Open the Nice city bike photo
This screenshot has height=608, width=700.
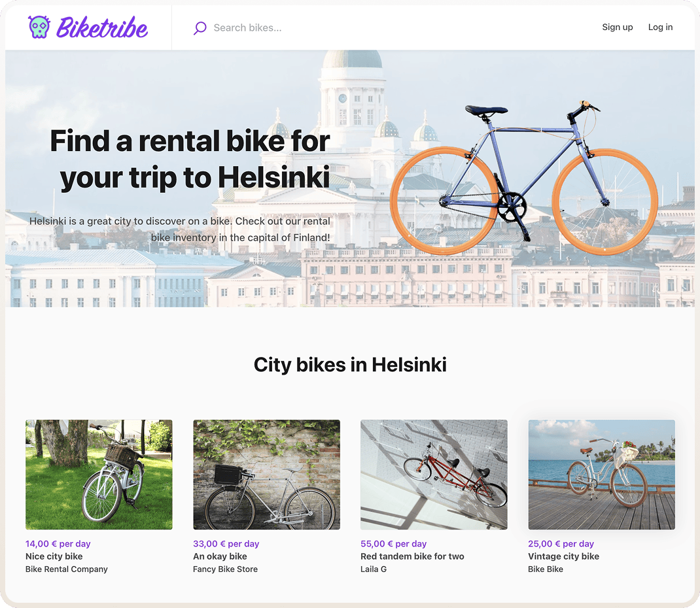[x=99, y=475]
